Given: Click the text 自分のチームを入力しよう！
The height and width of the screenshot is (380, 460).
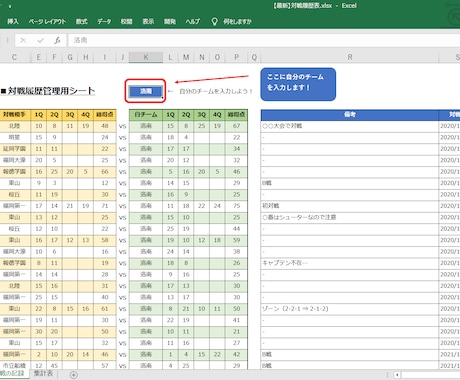Looking at the screenshot, I should coord(216,91).
